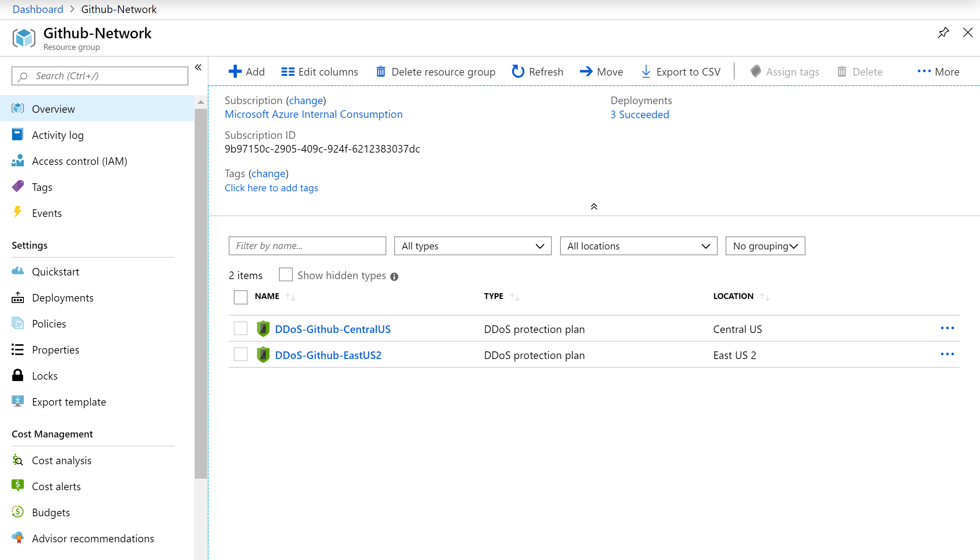The height and width of the screenshot is (560, 980).
Task: Open the All types dropdown
Action: 473,246
